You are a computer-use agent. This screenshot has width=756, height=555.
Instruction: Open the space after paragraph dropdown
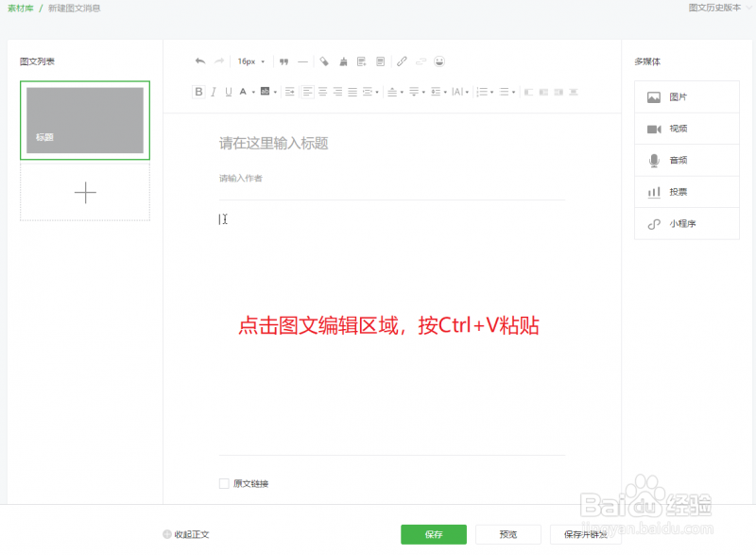pyautogui.click(x=417, y=92)
